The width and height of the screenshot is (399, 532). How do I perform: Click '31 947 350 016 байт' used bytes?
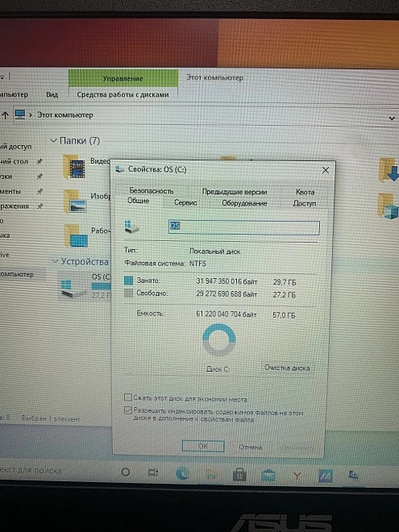[x=227, y=281]
